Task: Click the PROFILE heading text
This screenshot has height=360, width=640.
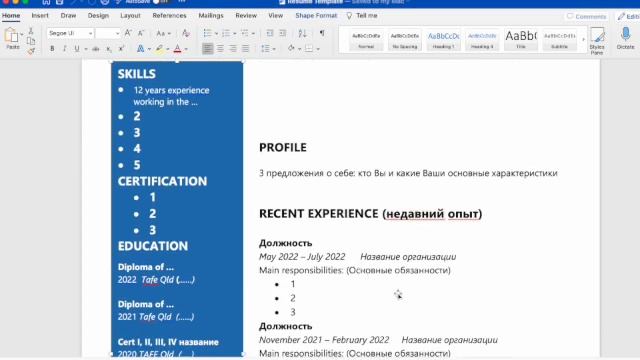Action: pos(283,147)
